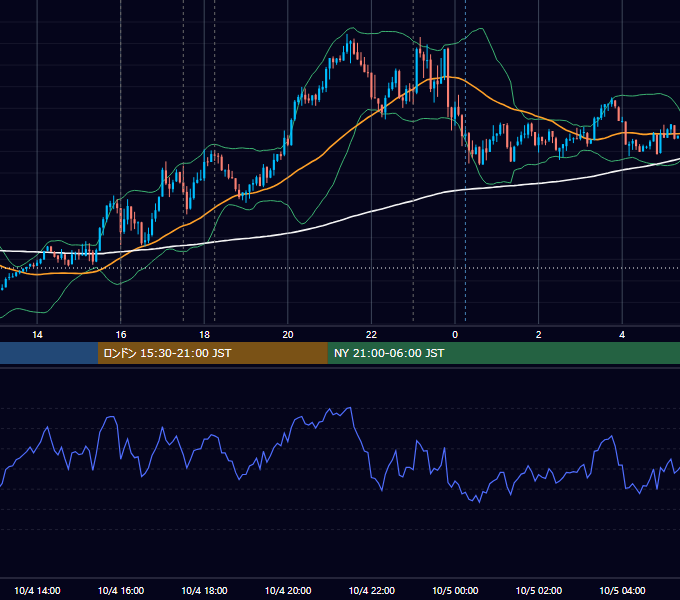Screen dimensions: 680x600
Task: Click the 10/4 20:00 date label
Action: click(x=288, y=590)
